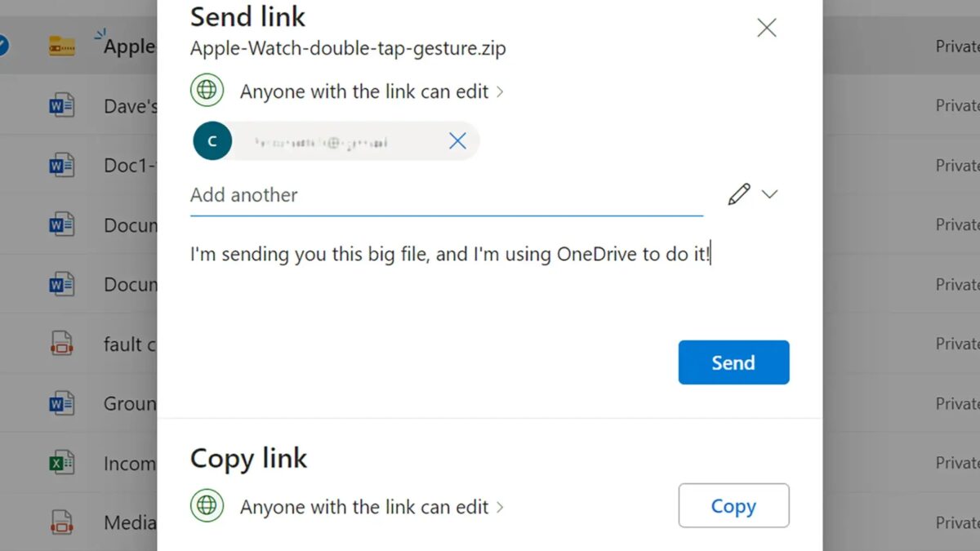Remove the recipient with the X icon
The image size is (980, 551).
click(457, 141)
